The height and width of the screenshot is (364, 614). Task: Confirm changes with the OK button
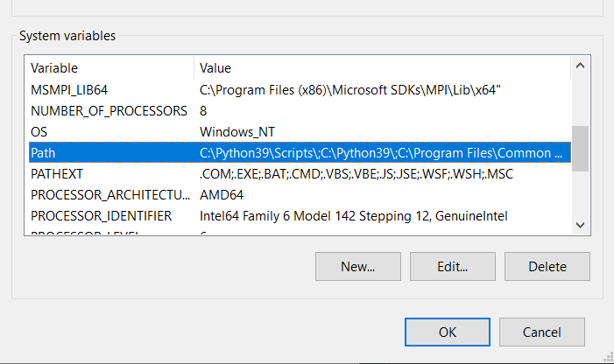(448, 332)
